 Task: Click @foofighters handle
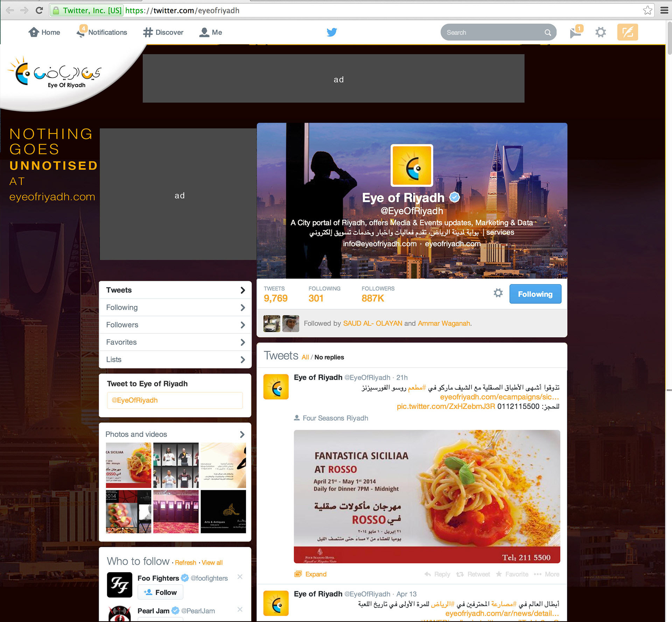pyautogui.click(x=209, y=578)
